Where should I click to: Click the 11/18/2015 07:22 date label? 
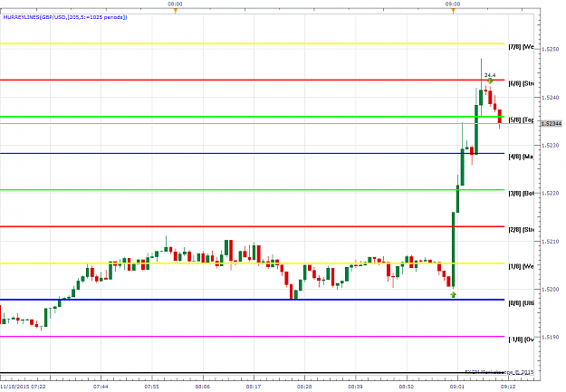[24, 387]
